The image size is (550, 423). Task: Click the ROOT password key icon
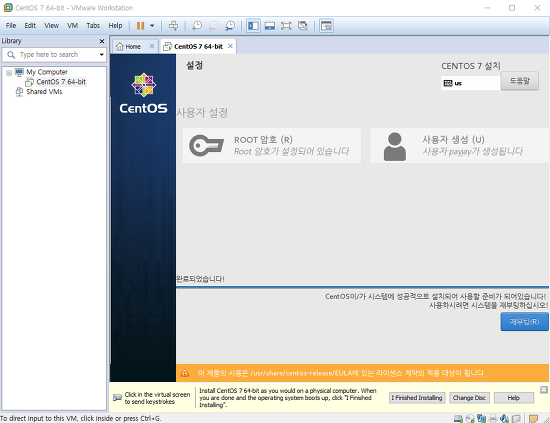(x=207, y=146)
